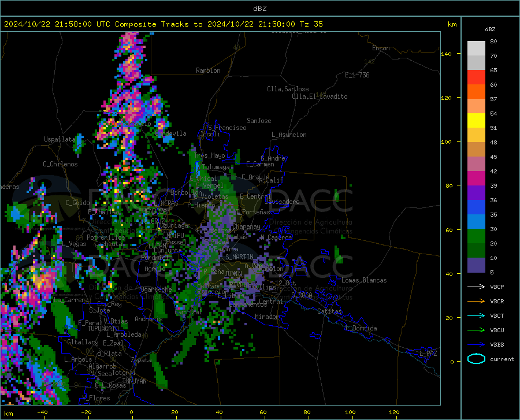Image resolution: width=520 pixels, height=420 pixels.
Task: Click the 'VBCP' legend label
Action: tap(497, 287)
